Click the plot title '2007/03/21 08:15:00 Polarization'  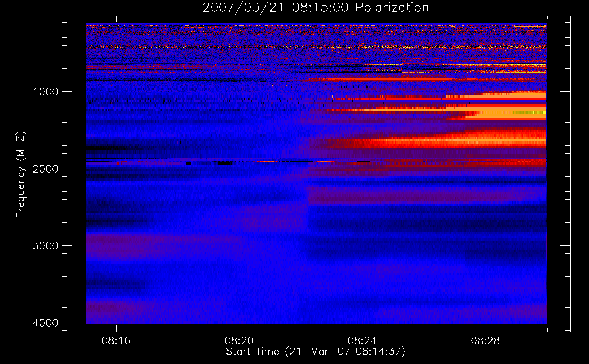pos(316,7)
